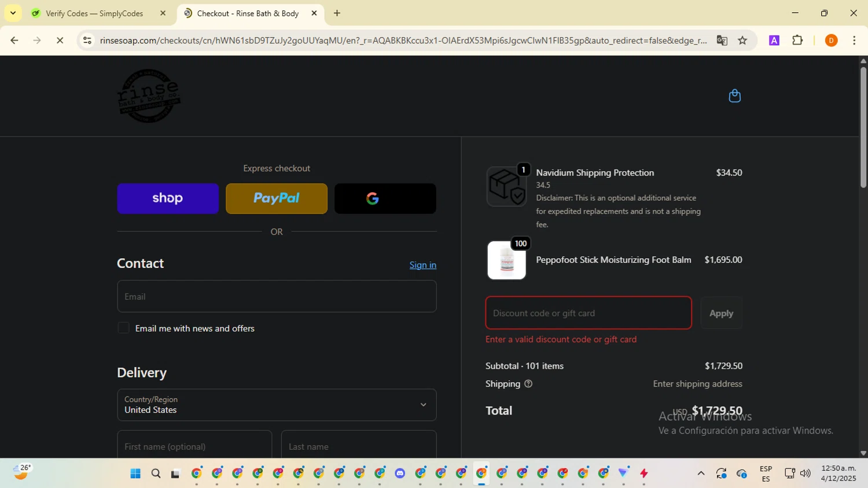Stop loading the page
868x488 pixels.
click(60, 41)
